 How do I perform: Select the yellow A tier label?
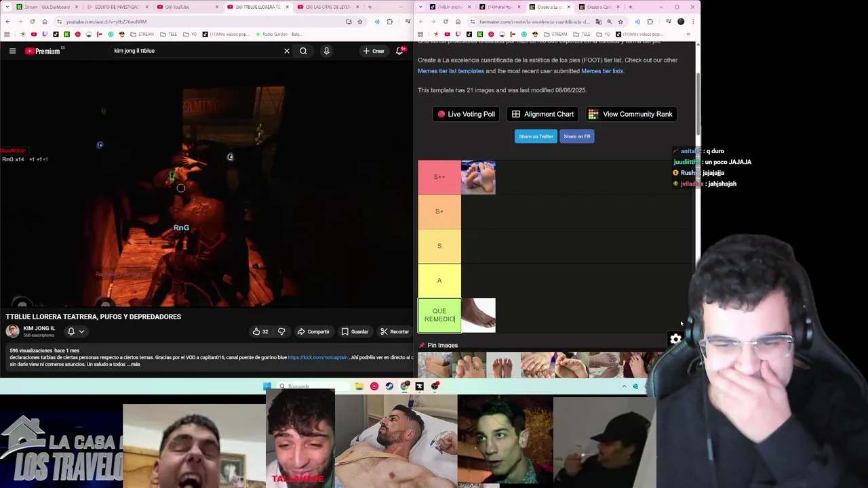point(439,281)
